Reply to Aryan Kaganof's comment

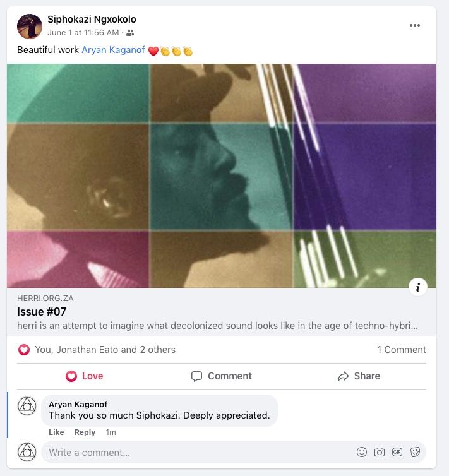click(85, 432)
